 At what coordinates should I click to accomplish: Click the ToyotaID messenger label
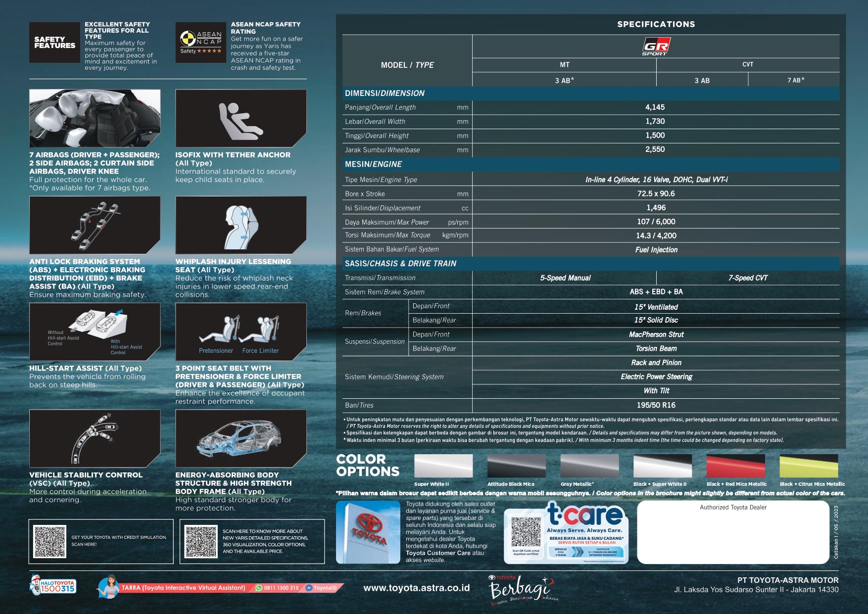pos(325,588)
